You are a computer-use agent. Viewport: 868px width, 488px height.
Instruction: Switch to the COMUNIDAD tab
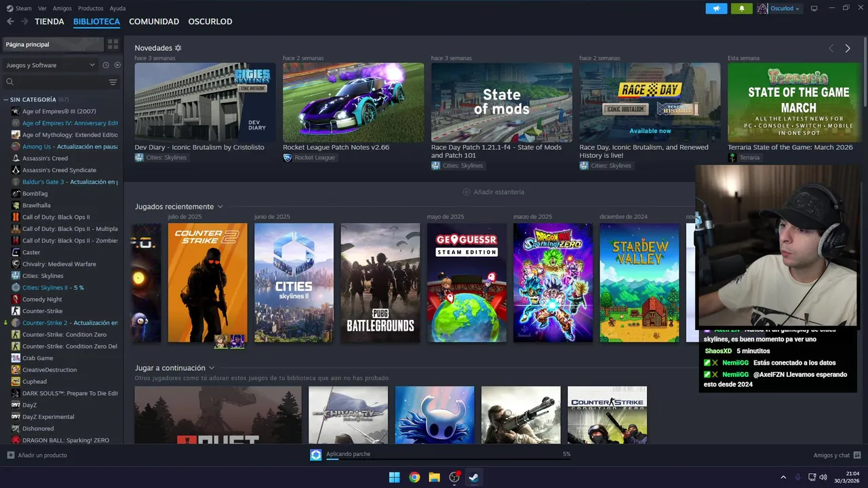[x=154, y=22]
